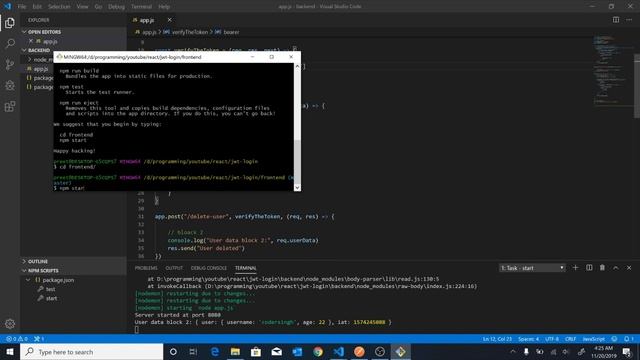The image size is (640, 360).
Task: Open notifications bell in status bar
Action: tap(628, 339)
